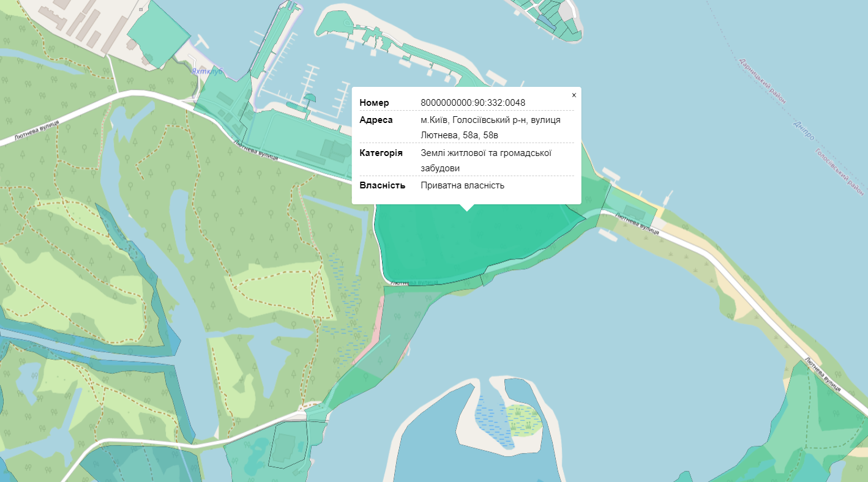Click the dome-shaped pier building in marina

(310, 98)
